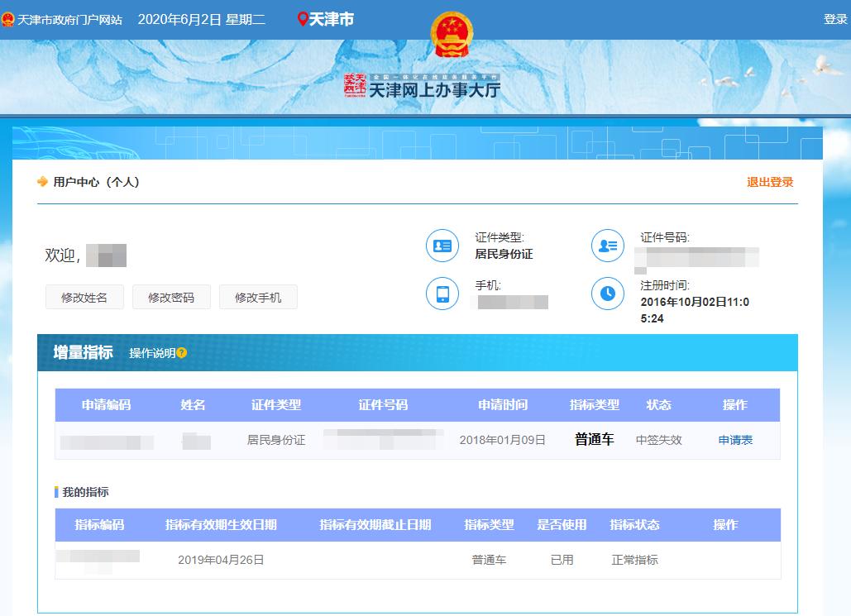Click the clock icon beside 注册时间
This screenshot has width=851, height=616.
tap(608, 295)
